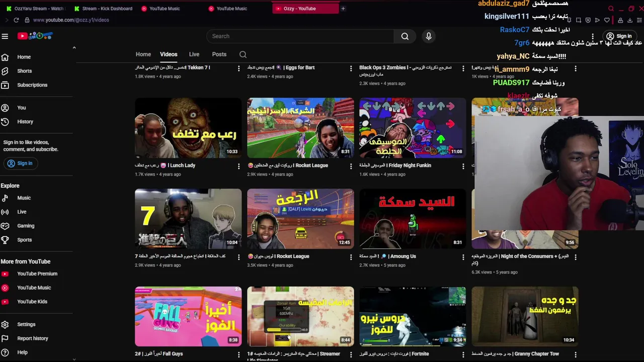Play the Friday Night Funkin thumbnail

coord(413,128)
